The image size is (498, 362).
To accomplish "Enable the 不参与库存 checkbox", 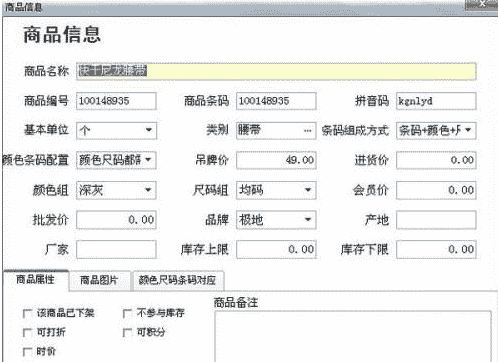I will pos(127,313).
